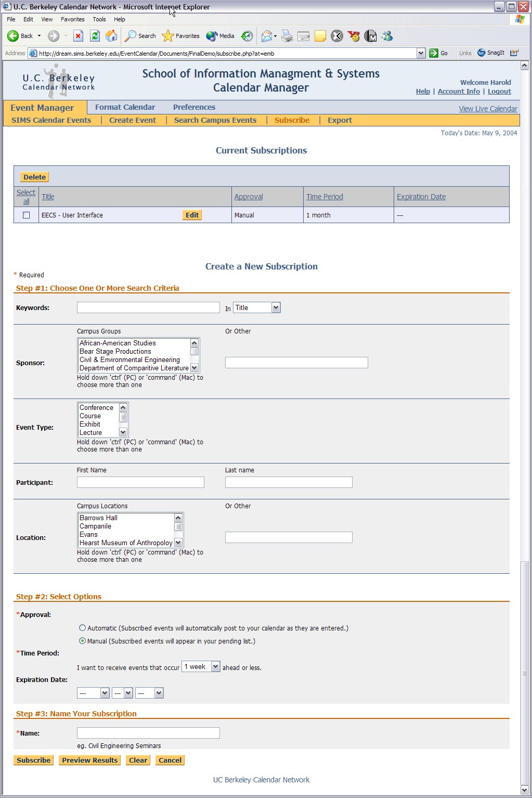Click the Keywords input field

click(148, 307)
